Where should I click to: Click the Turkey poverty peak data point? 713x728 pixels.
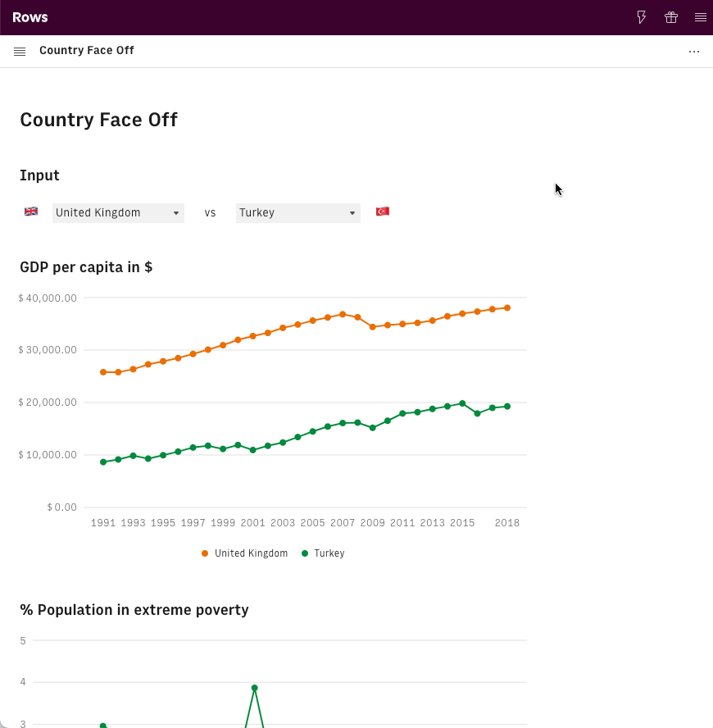click(x=255, y=688)
